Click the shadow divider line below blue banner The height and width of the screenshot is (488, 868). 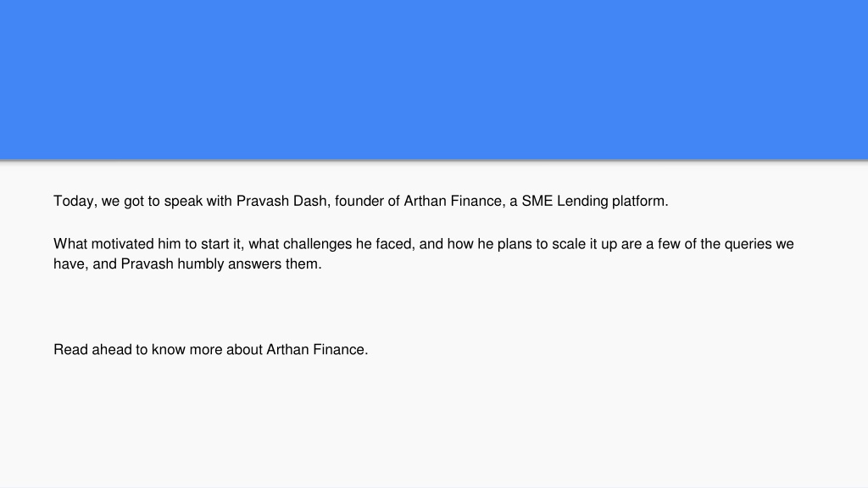click(434, 161)
